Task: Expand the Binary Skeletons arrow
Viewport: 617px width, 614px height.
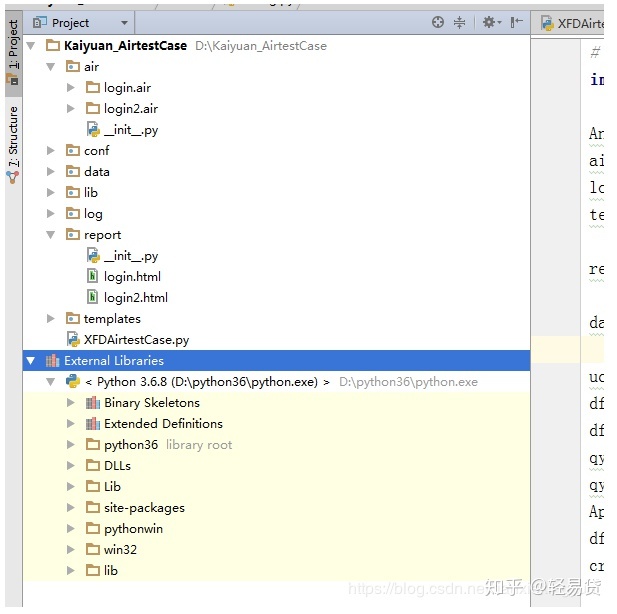Action: 71,403
